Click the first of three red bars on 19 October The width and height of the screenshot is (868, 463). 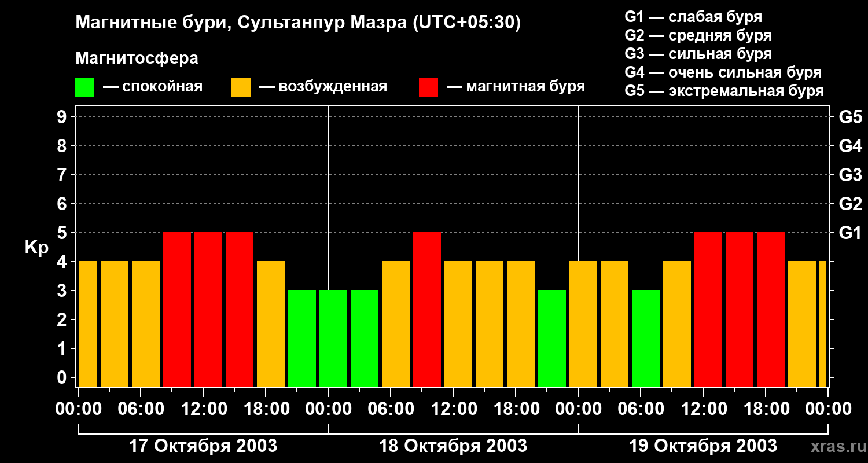coord(708,310)
